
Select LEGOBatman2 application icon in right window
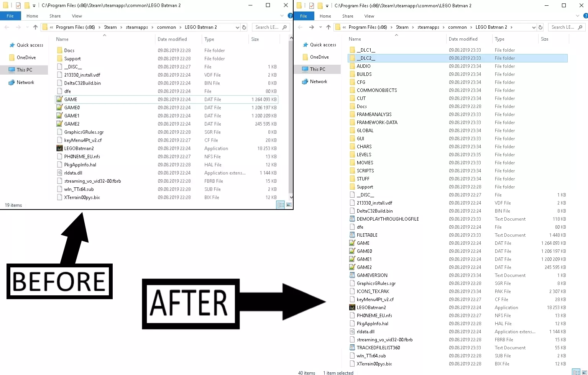click(352, 307)
